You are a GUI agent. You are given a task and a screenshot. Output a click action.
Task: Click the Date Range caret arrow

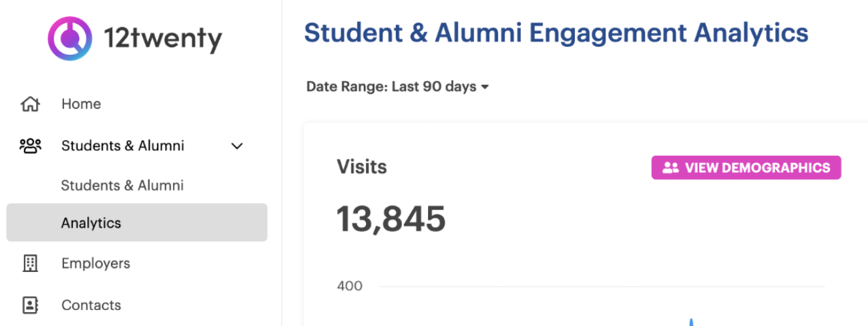pos(485,88)
